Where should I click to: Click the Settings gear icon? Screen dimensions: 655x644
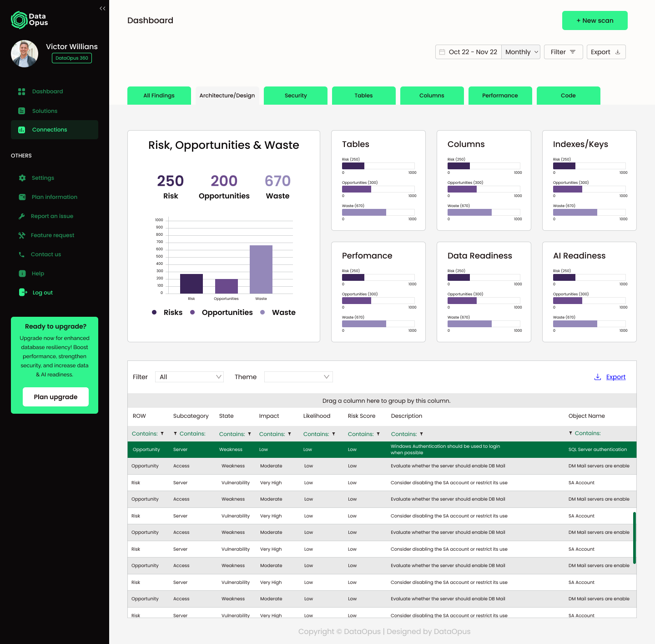[22, 178]
